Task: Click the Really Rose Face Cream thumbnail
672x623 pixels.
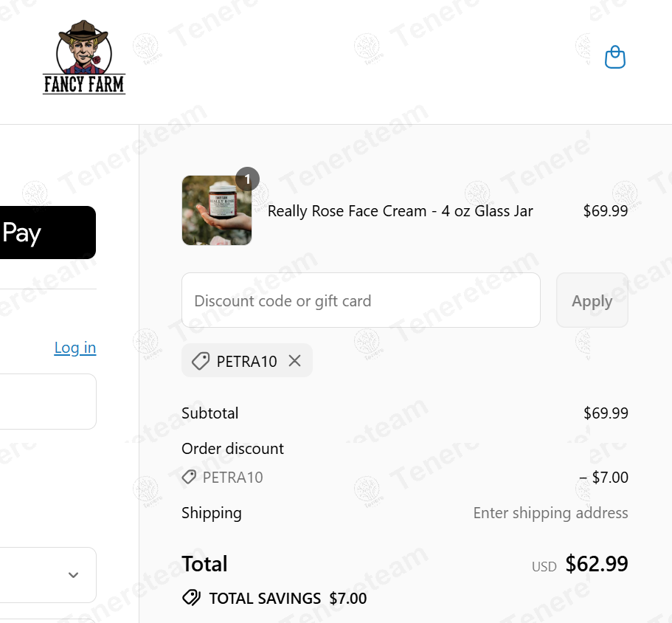Action: coord(217,210)
